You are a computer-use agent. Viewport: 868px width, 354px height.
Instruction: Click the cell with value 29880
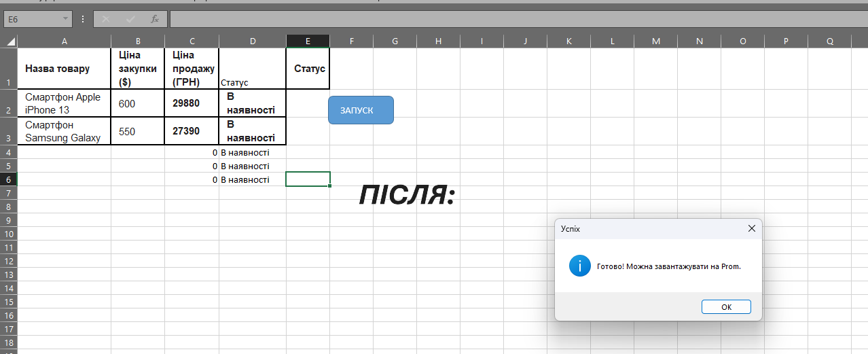(192, 103)
